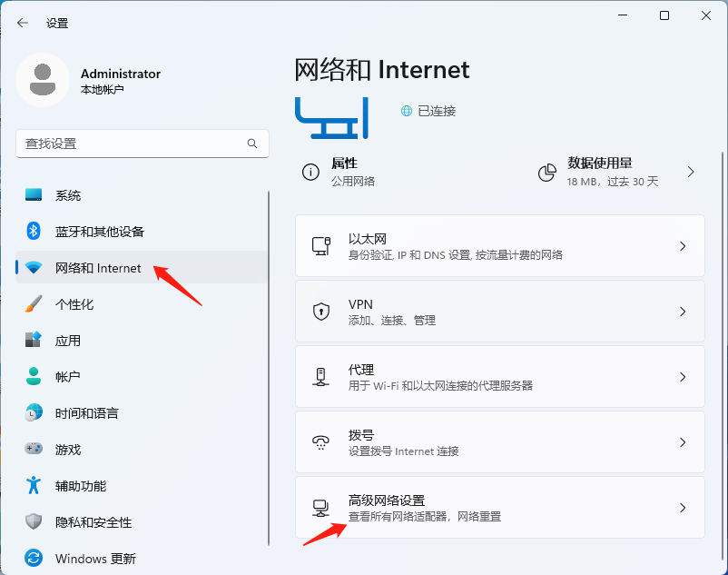The width and height of the screenshot is (728, 575).
Task: Select 蓝牙和其他设备 in the sidebar
Action: point(142,232)
